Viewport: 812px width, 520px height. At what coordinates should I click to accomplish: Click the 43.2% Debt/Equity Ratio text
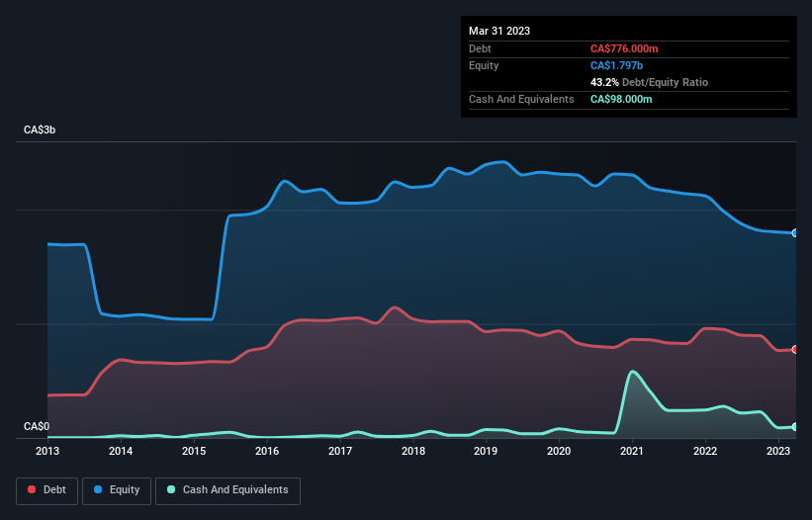pyautogui.click(x=650, y=82)
